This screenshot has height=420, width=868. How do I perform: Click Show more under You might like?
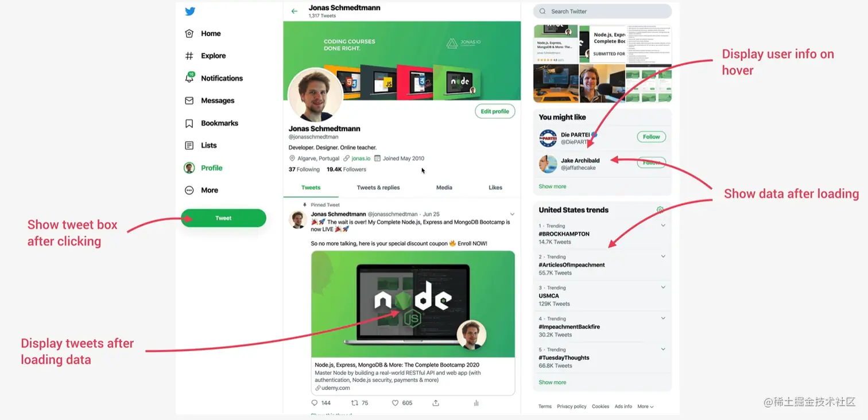pos(552,186)
